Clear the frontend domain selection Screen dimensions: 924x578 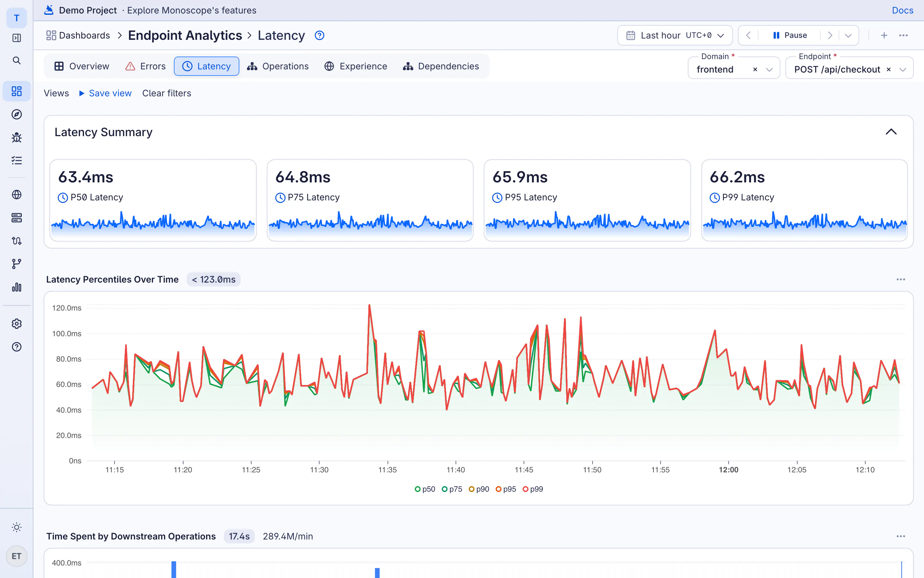point(755,70)
